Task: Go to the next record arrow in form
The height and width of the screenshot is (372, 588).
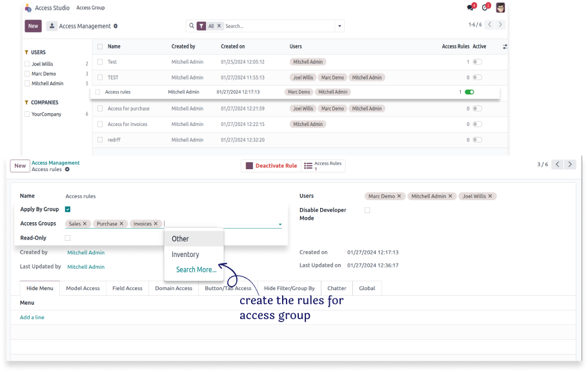Action: [x=570, y=165]
